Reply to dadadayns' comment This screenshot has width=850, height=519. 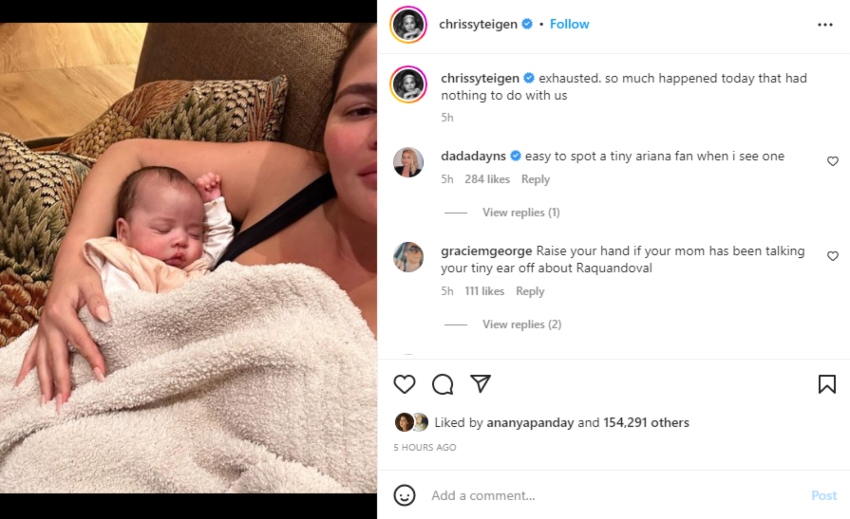(535, 179)
